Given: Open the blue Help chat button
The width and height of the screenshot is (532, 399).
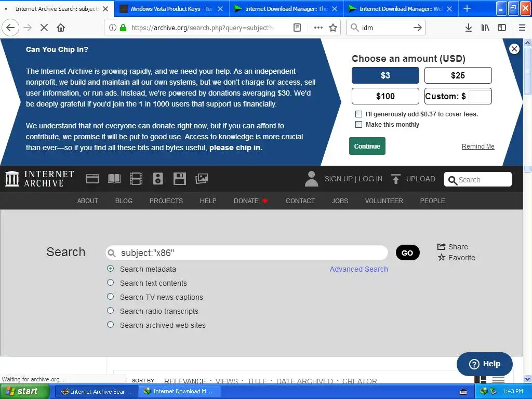Looking at the screenshot, I should (485, 364).
